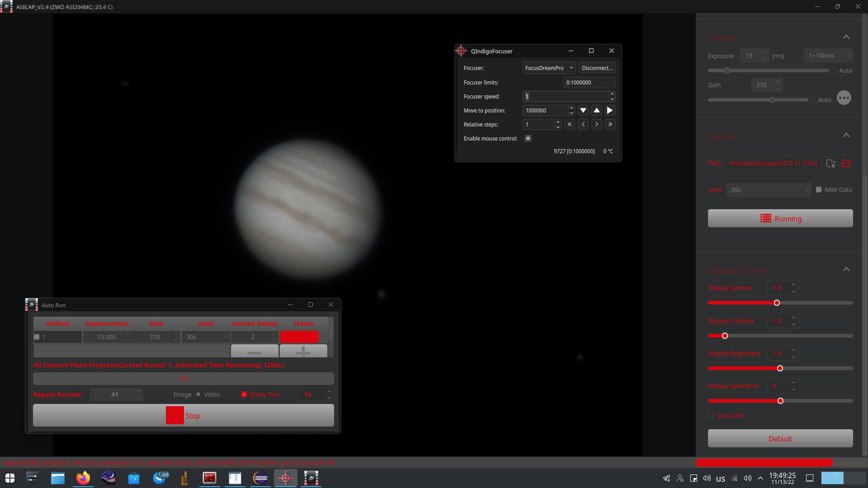
Task: Open the 1~100ms exposure range dropdown
Action: click(x=828, y=56)
